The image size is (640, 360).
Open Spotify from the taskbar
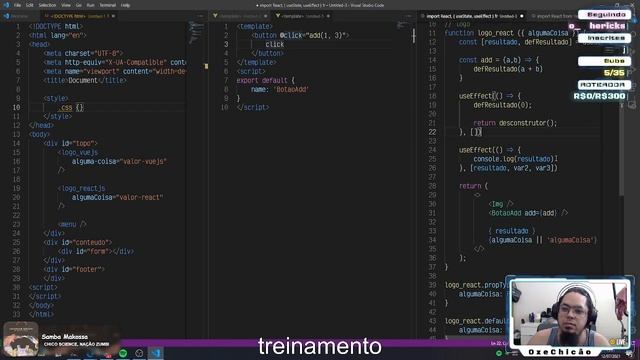(x=123, y=353)
